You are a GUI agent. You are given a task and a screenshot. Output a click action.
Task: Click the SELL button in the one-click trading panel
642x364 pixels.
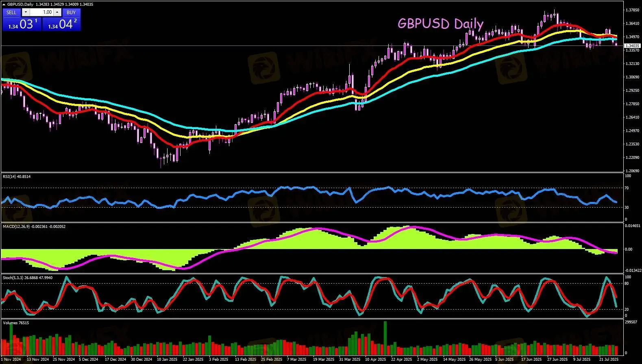click(11, 12)
